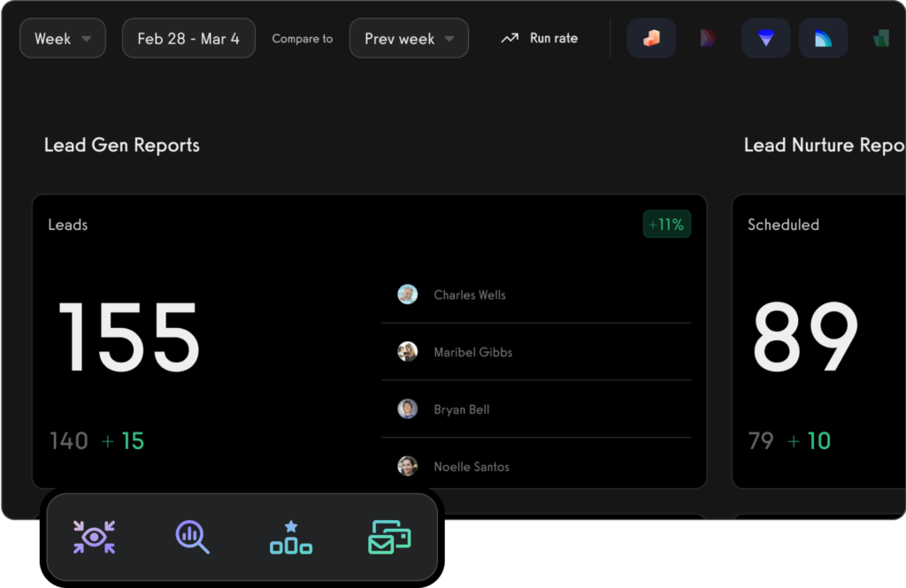906x588 pixels.
Task: Click Charles Wells' avatar thumbnail
Action: point(408,294)
